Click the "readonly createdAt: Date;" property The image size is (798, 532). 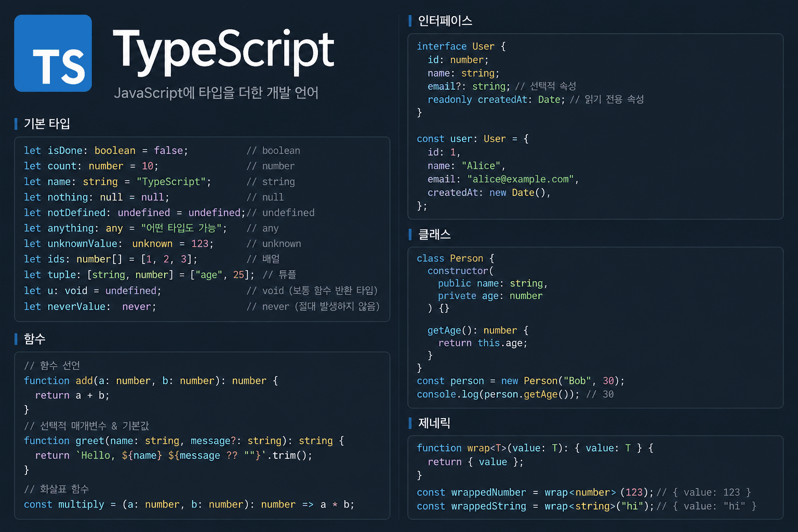[x=496, y=100]
